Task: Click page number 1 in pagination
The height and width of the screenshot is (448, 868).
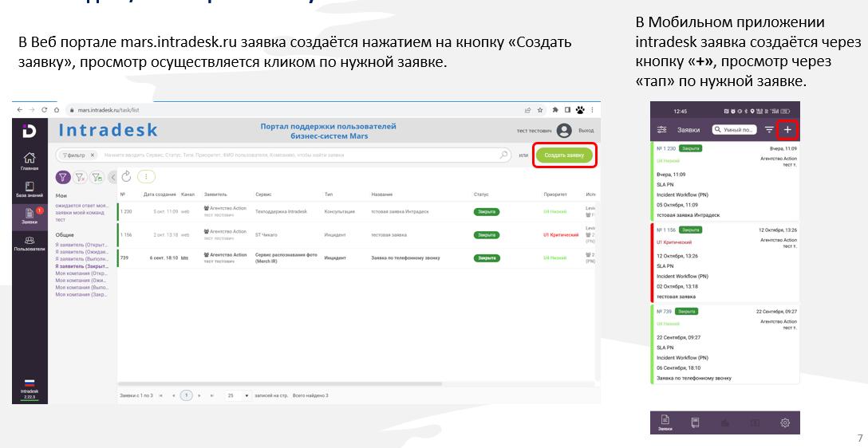Action: click(187, 395)
